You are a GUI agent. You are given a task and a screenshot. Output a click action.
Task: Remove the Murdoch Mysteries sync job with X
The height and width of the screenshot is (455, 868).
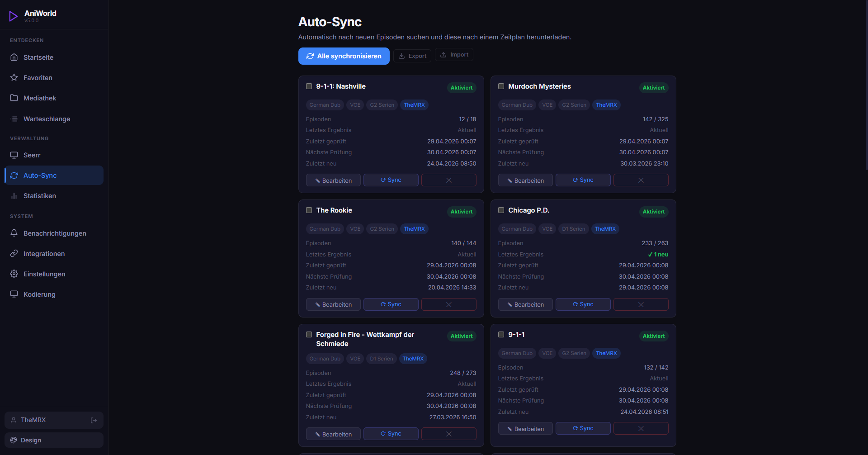pos(641,180)
